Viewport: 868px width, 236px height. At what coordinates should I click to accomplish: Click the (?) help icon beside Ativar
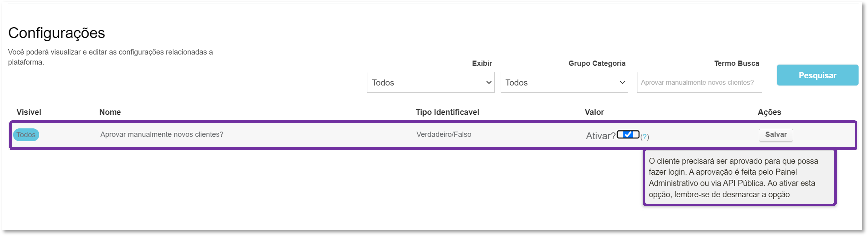point(644,137)
